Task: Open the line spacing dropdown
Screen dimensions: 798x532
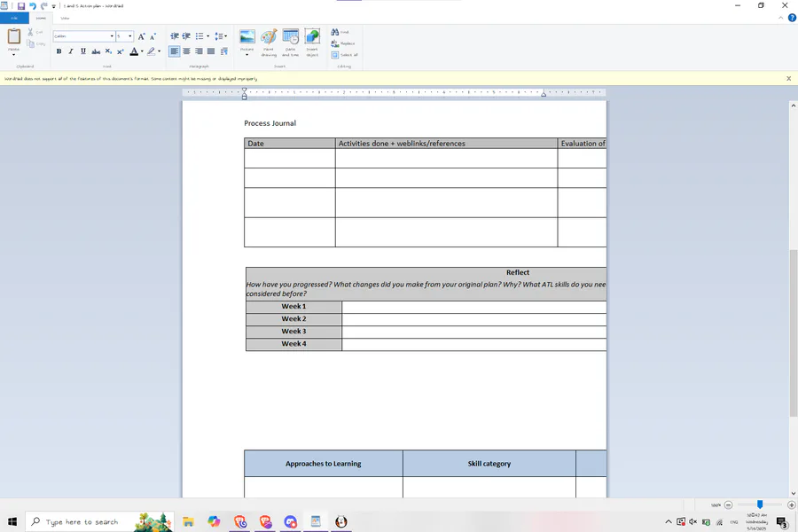Action: coord(221,36)
